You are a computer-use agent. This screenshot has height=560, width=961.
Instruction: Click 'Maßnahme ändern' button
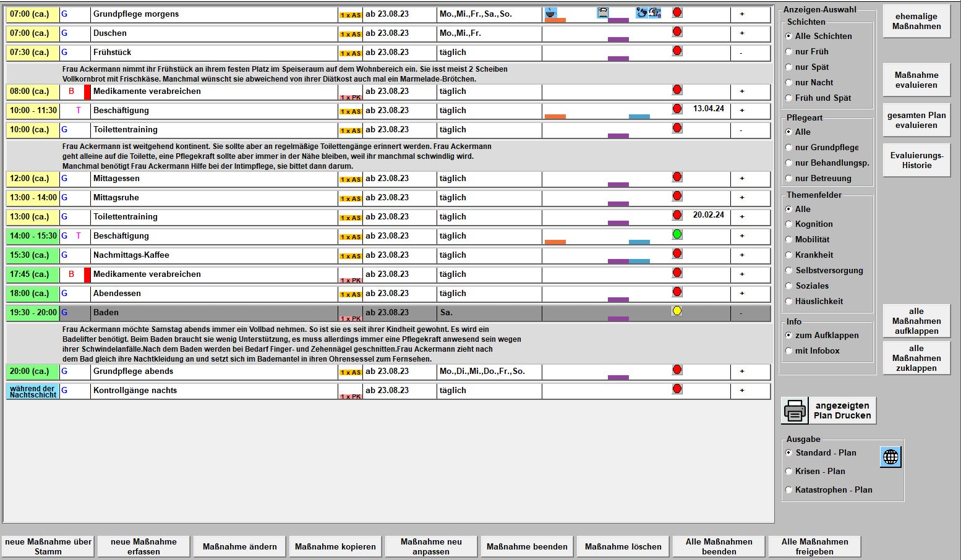239,546
